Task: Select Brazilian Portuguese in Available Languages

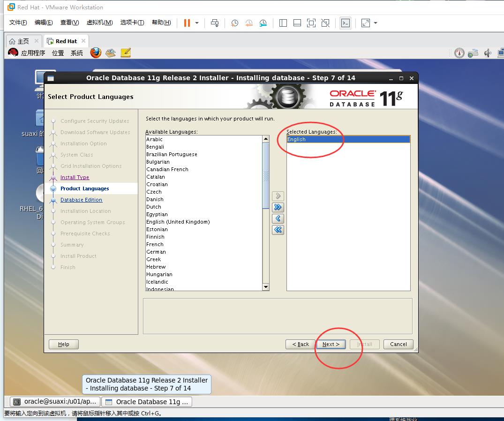Action: [x=204, y=154]
